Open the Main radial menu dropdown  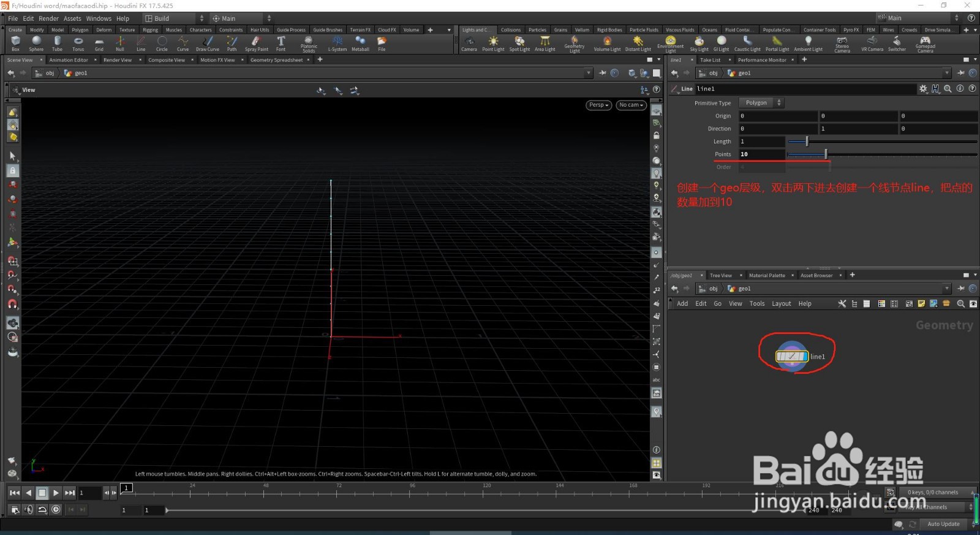point(241,18)
